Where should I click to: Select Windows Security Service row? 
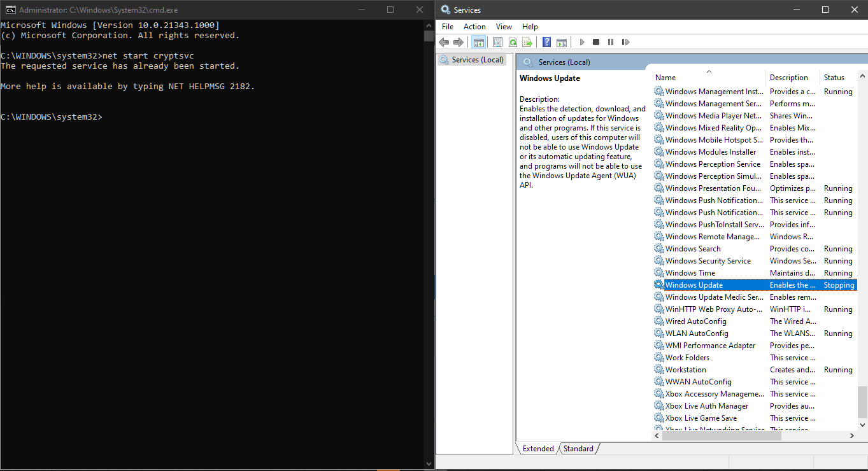[755, 261]
